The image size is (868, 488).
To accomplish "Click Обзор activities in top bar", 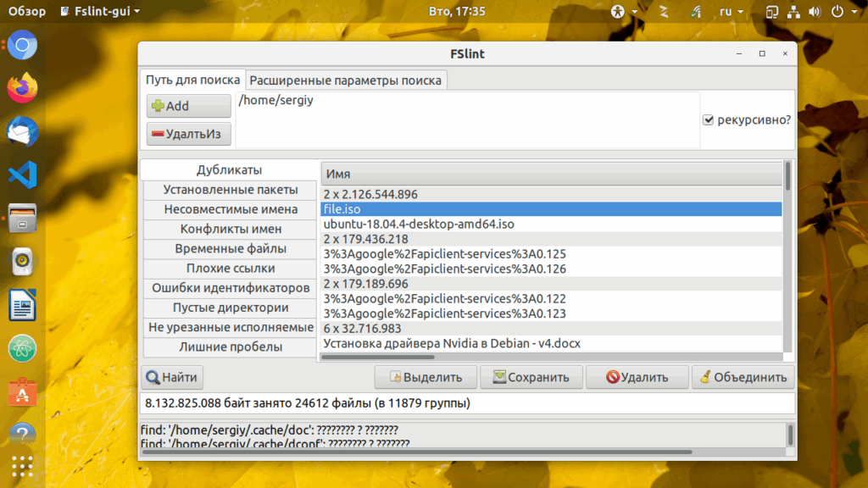I will tap(26, 11).
